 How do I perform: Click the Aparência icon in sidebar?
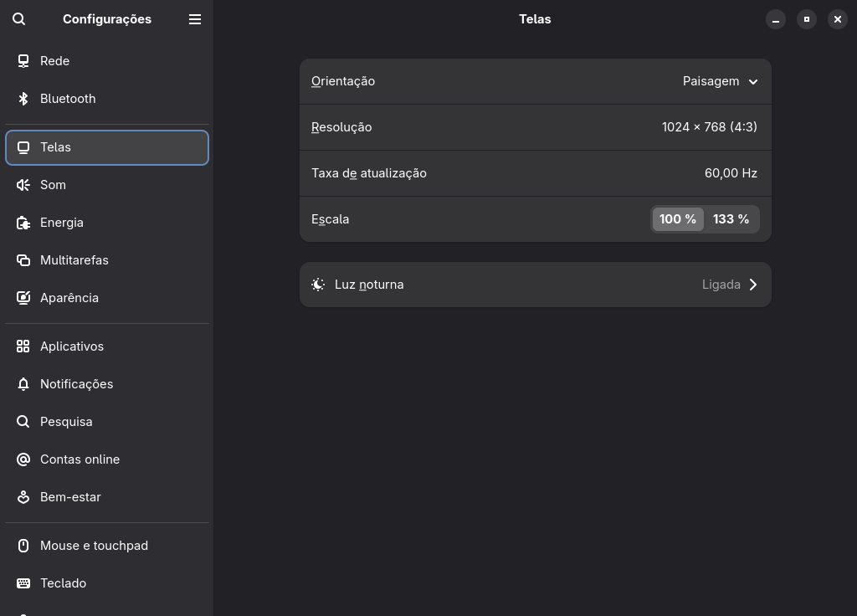(x=23, y=298)
